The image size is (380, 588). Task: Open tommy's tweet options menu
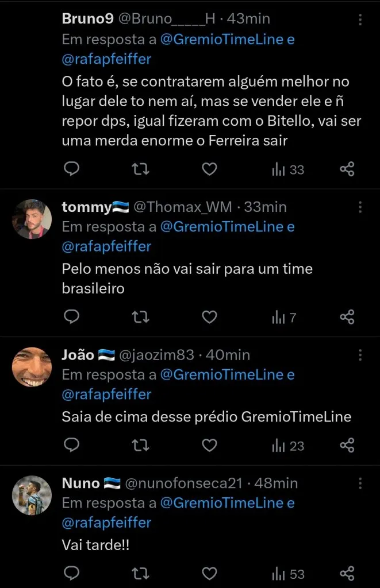coord(360,207)
